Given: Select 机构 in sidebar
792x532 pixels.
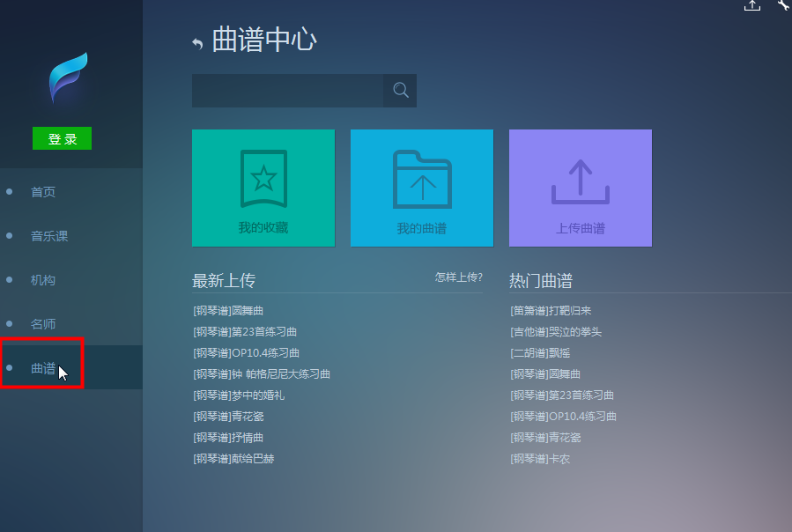Looking at the screenshot, I should click(43, 280).
